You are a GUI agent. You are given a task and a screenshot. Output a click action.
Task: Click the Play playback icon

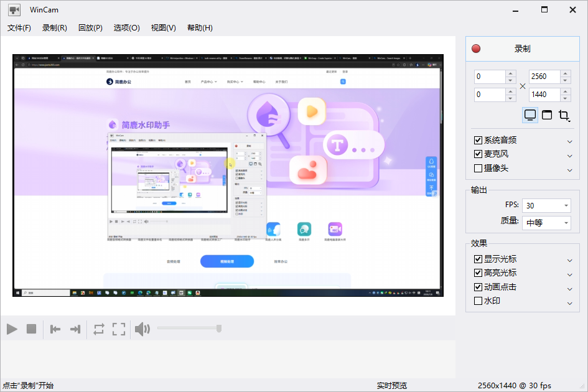click(12, 329)
